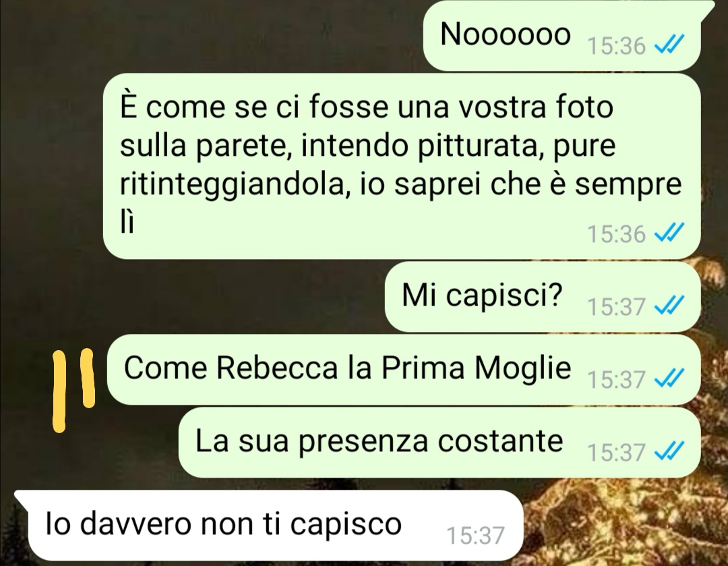Select the Mi capisci? message bubble
This screenshot has height=566, width=728.
tap(542, 296)
